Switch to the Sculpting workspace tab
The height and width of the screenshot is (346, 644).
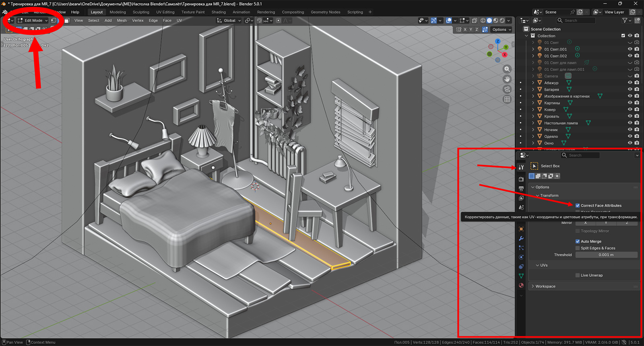click(x=141, y=12)
